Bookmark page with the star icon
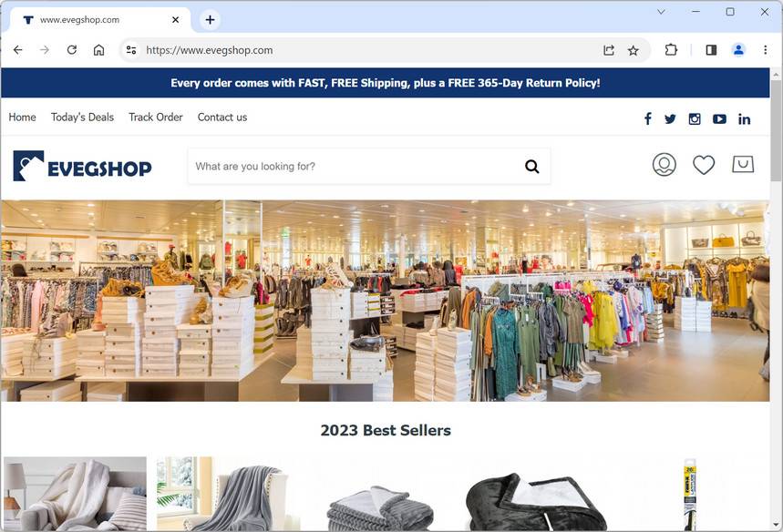Image resolution: width=783 pixels, height=532 pixels. [x=634, y=50]
